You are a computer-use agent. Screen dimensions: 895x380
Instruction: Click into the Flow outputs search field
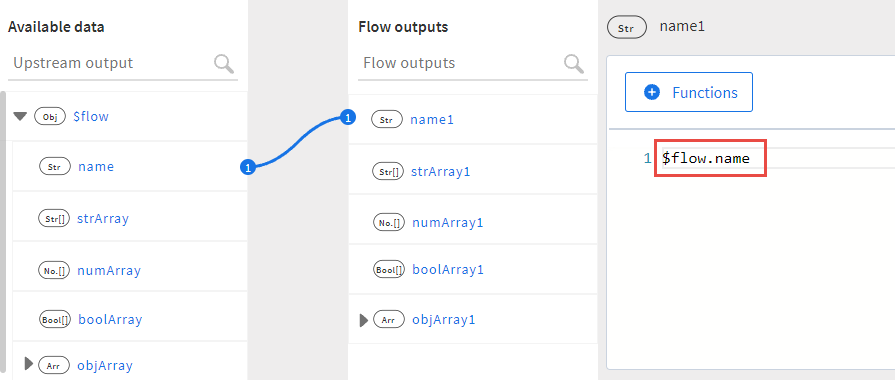tap(461, 63)
